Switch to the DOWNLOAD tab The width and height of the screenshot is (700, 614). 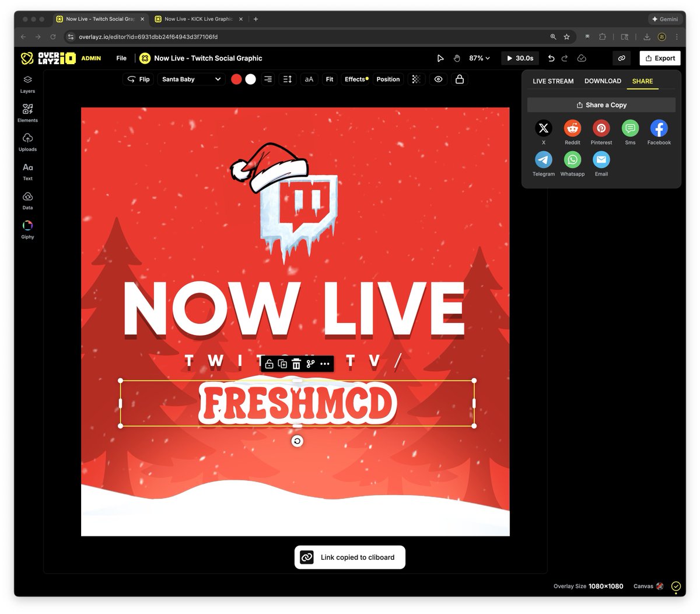coord(603,81)
